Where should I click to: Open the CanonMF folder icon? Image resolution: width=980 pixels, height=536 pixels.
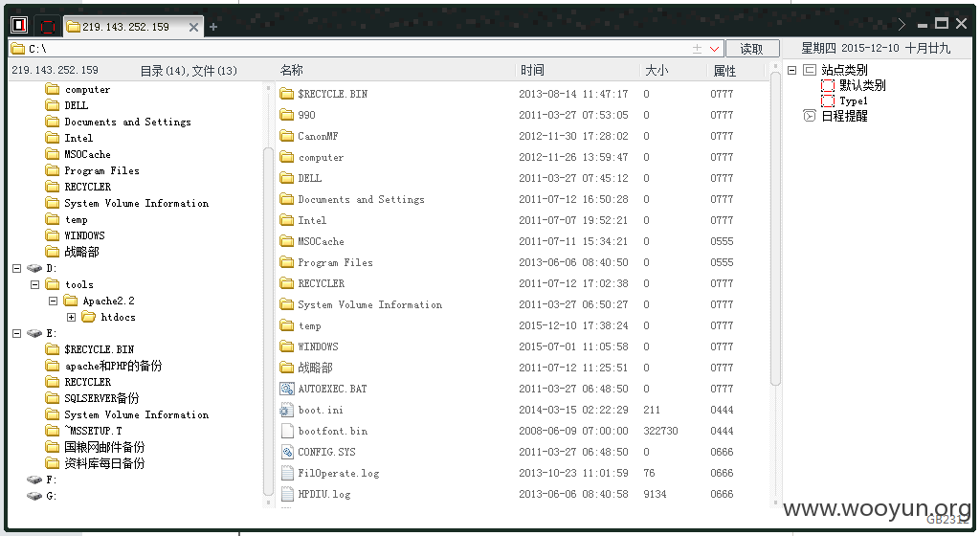[x=287, y=136]
